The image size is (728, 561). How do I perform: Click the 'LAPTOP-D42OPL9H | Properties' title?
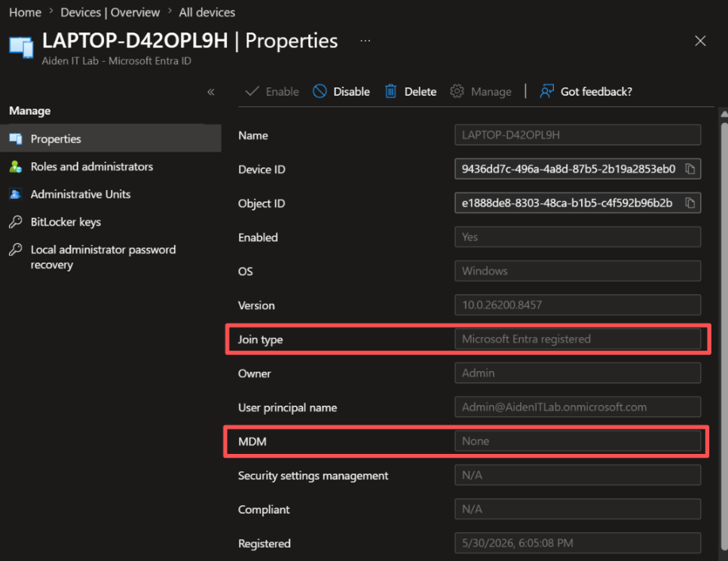[190, 41]
